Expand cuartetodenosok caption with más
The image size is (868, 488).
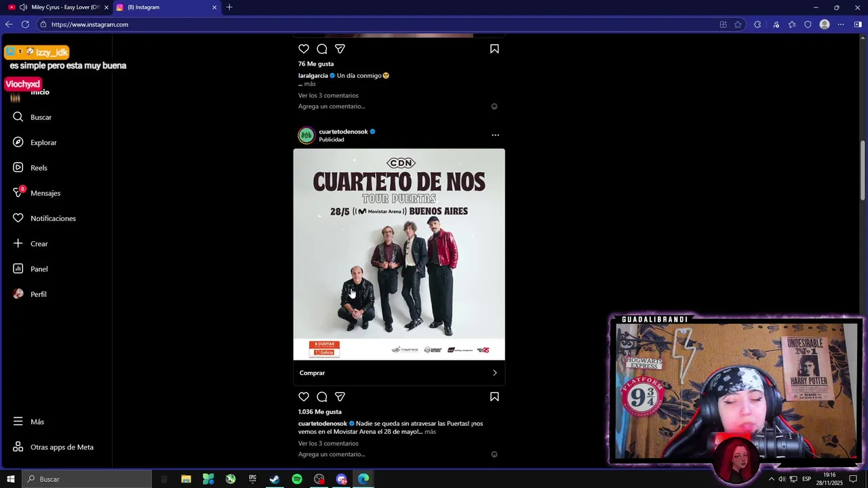tap(430, 432)
